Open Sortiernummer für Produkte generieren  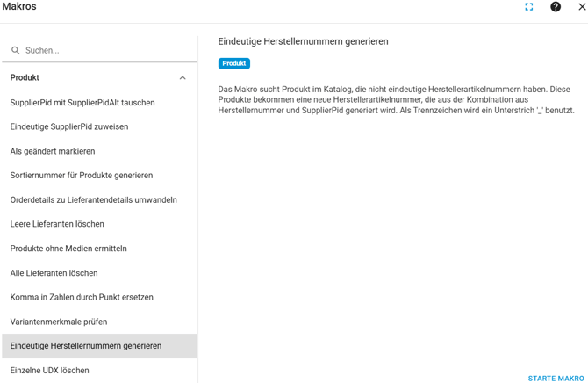tap(82, 176)
